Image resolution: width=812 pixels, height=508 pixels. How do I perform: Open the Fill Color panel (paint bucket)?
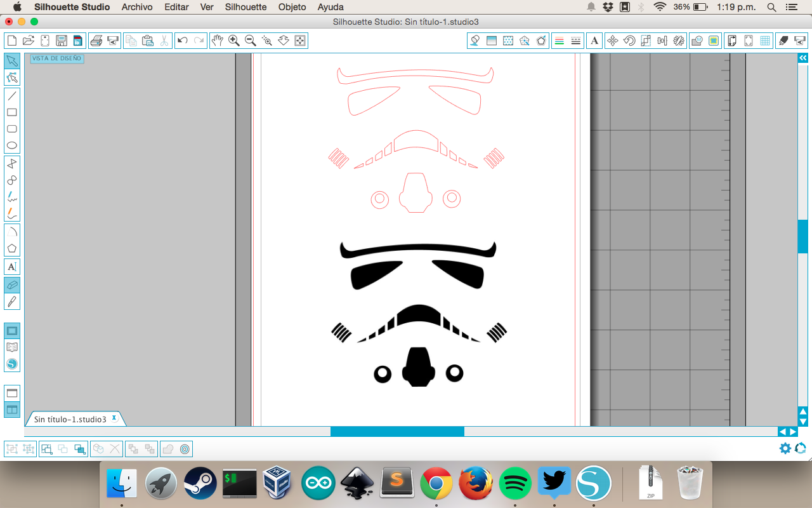pos(475,41)
